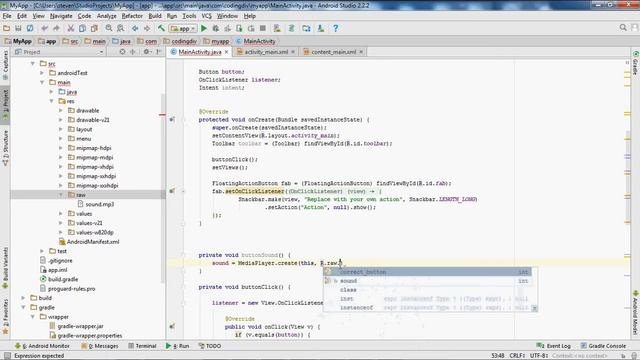Open the Refactor menu

point(132,16)
